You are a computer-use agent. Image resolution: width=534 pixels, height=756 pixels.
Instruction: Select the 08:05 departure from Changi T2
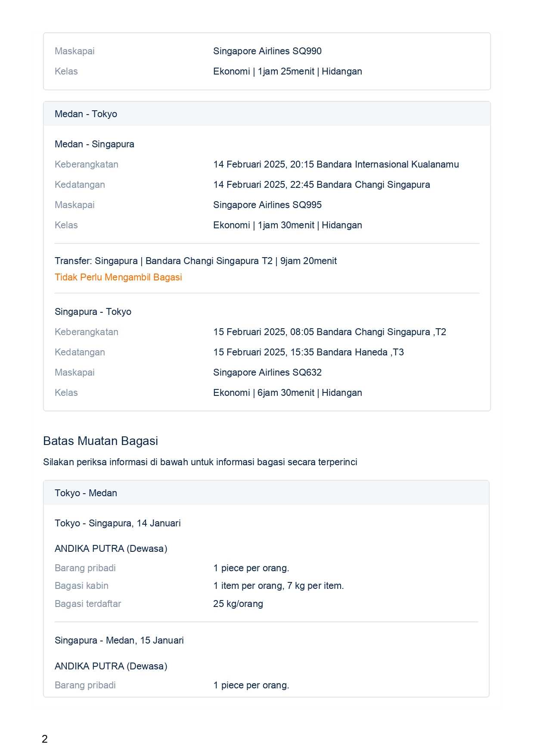[x=329, y=332]
